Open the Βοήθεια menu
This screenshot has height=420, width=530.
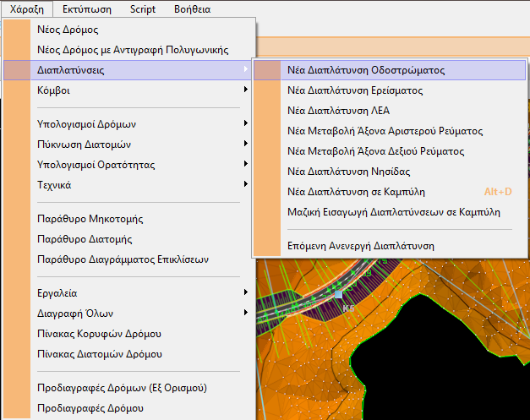[193, 9]
